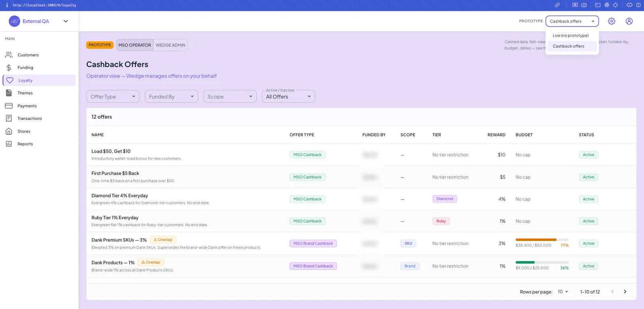This screenshot has width=644, height=309.
Task: Expand the External QA organization switcher
Action: pos(66,21)
